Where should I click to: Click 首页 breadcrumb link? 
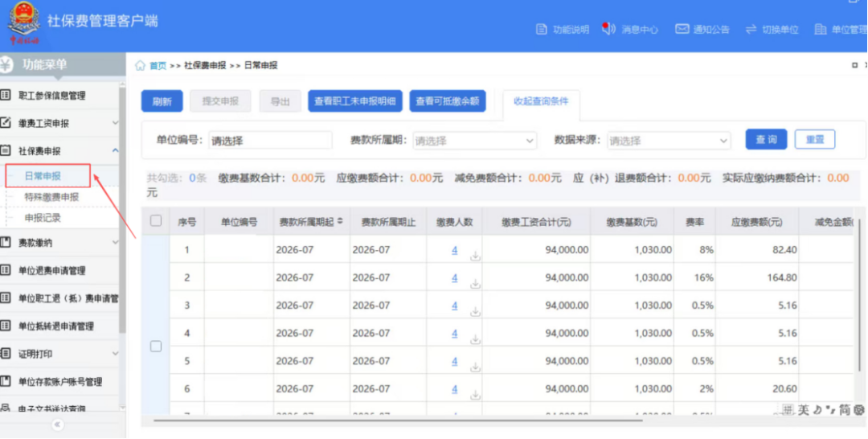(158, 65)
